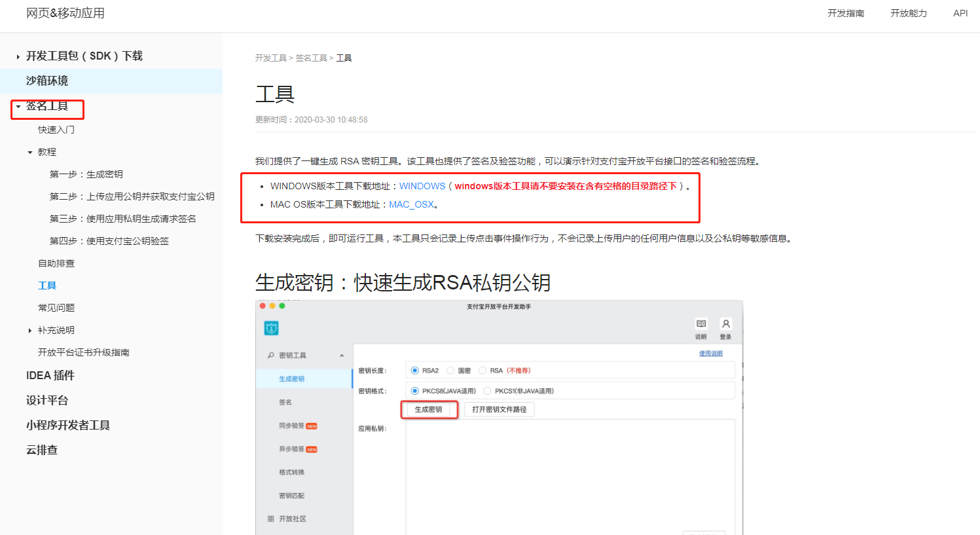Click the red close dot of the helper window
Viewport: 980px width, 535px height.
coord(263,306)
